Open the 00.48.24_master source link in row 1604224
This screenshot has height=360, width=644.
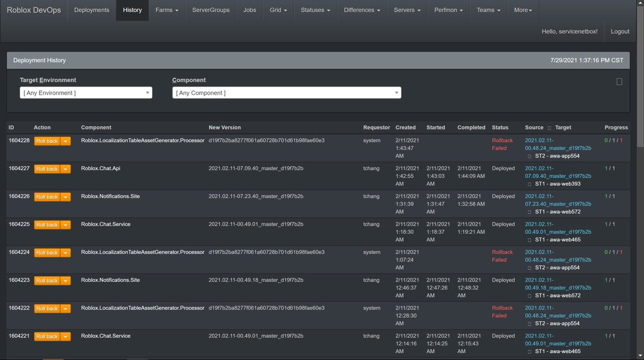click(558, 256)
